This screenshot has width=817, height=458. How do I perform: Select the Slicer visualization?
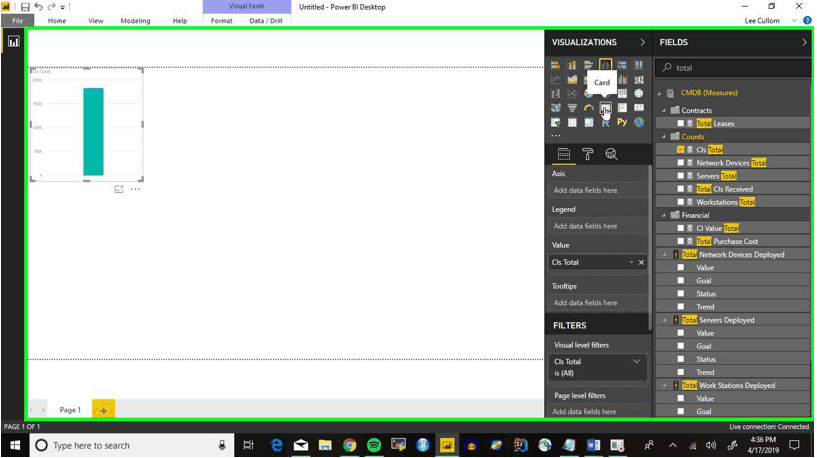pos(555,122)
